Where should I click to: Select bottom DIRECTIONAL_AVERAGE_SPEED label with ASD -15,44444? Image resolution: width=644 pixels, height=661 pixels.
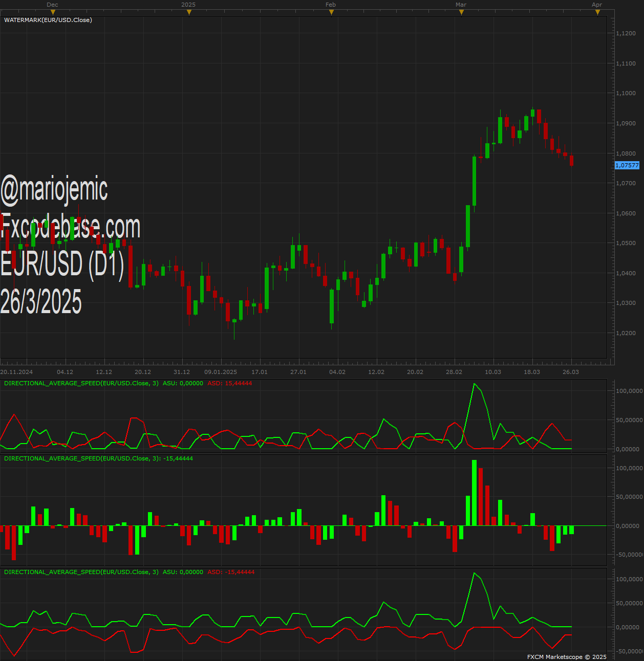point(81,572)
